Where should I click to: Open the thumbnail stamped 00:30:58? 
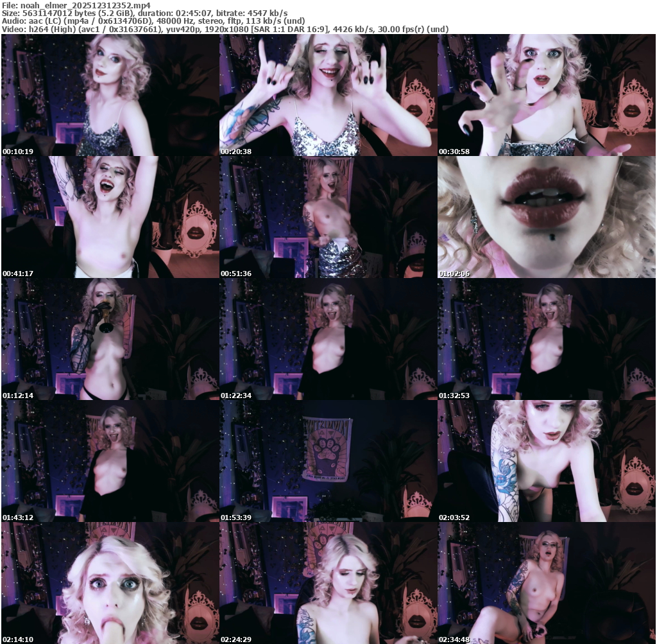547,95
